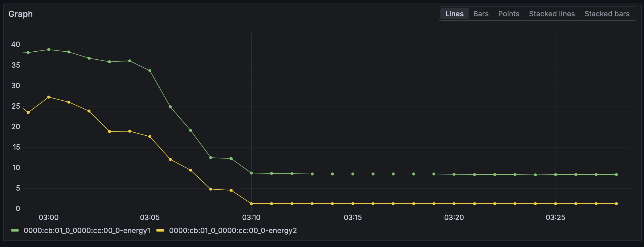Screen dimensions: 644x247
Task: Select the Lines graph style
Action: [454, 14]
